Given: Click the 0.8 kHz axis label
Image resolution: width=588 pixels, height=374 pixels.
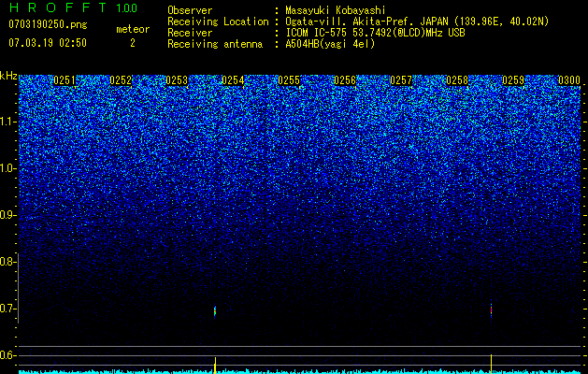Looking at the screenshot, I should tap(8, 262).
